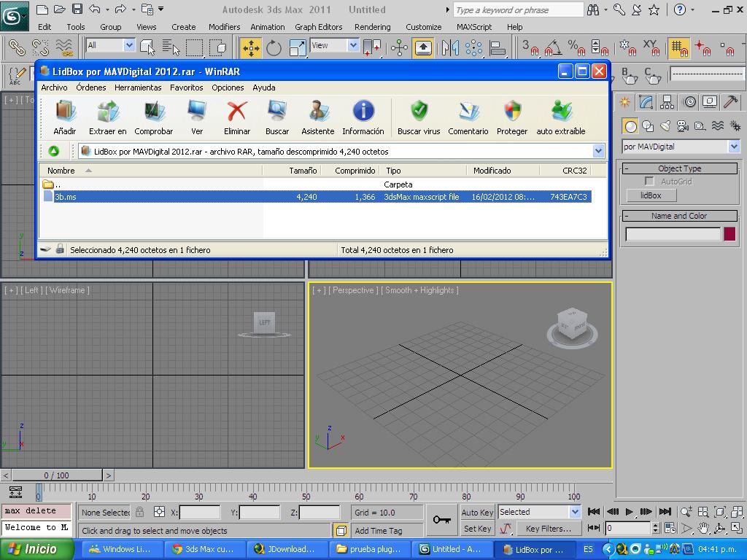This screenshot has height=560, width=747.
Task: Open the quick access toolbar dropdown arrow
Action: click(161, 9)
